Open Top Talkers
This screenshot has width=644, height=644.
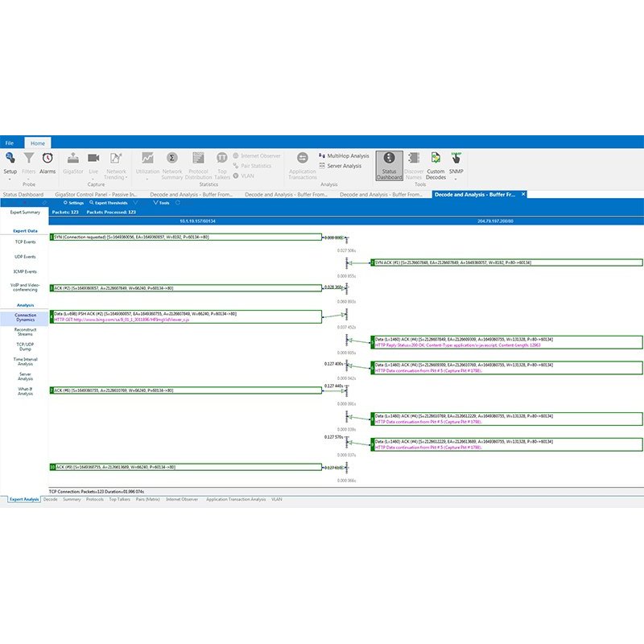coord(222,166)
